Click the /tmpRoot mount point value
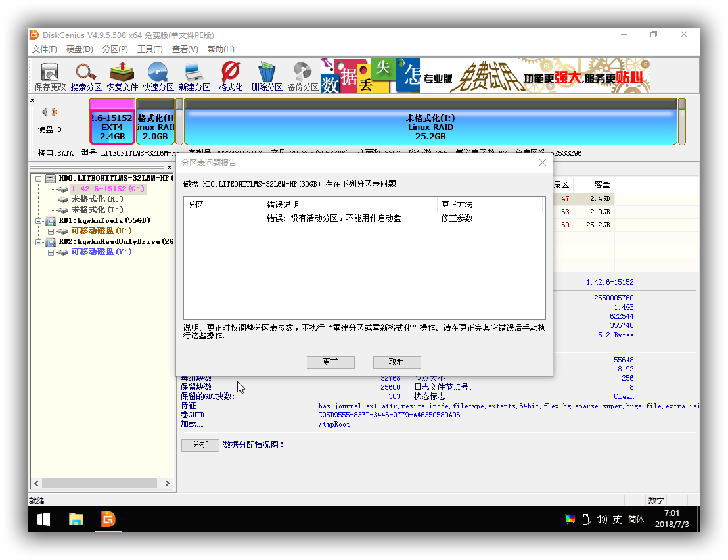 point(334,425)
